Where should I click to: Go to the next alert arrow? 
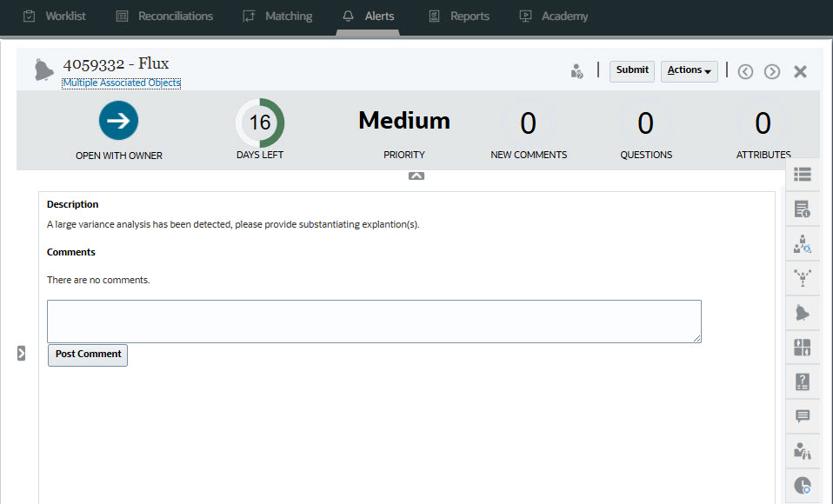click(x=772, y=72)
